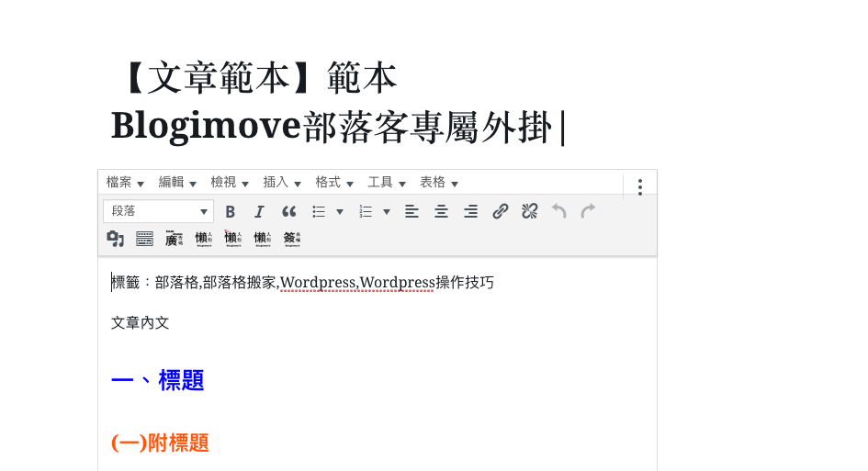This screenshot has width=868, height=471.
Task: Click the 懶 icon with the pink mark
Action: [233, 239]
